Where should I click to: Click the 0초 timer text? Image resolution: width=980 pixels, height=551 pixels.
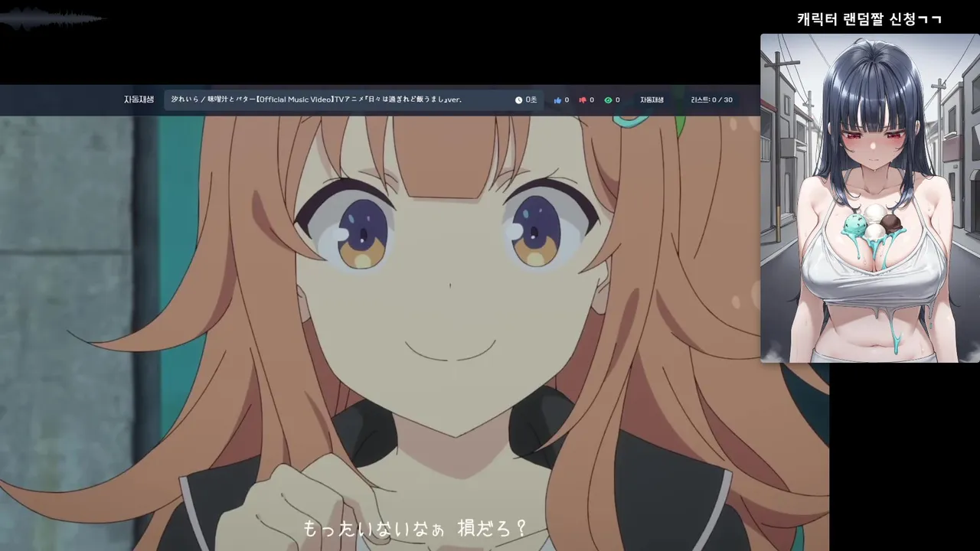(531, 100)
